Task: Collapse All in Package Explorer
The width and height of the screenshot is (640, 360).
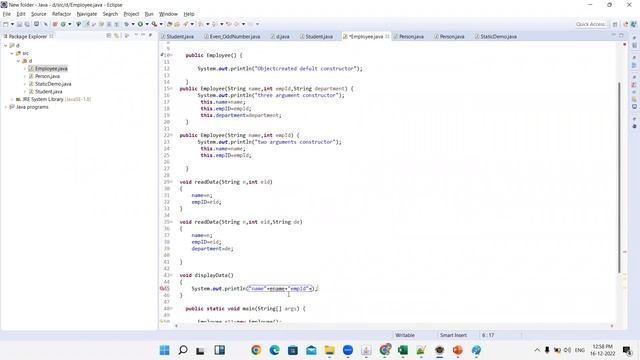Action: point(109,36)
